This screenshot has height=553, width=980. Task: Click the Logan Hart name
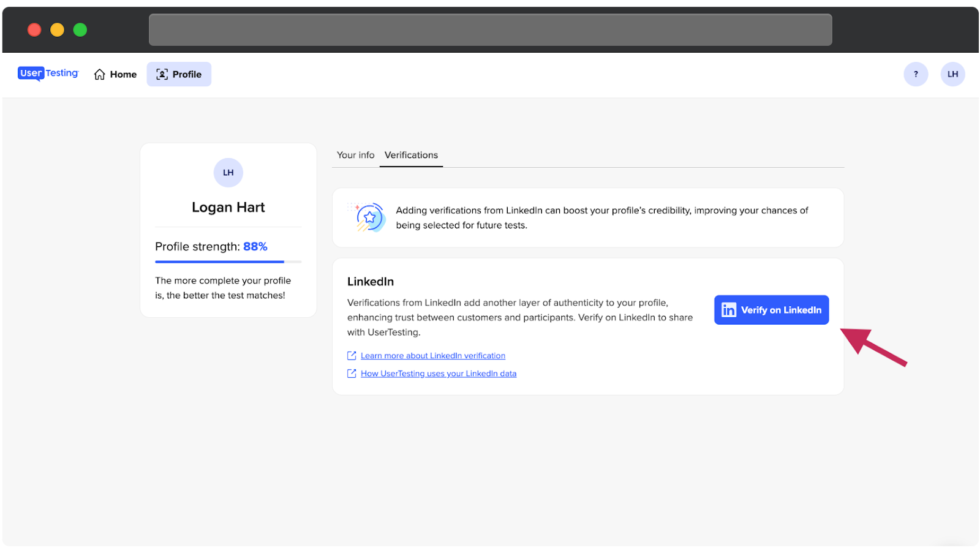coord(228,207)
